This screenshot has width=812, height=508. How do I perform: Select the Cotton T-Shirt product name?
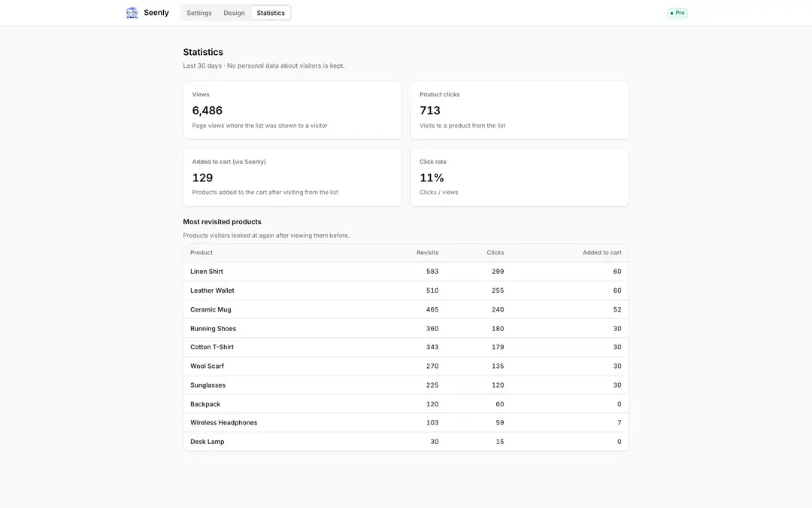click(212, 347)
